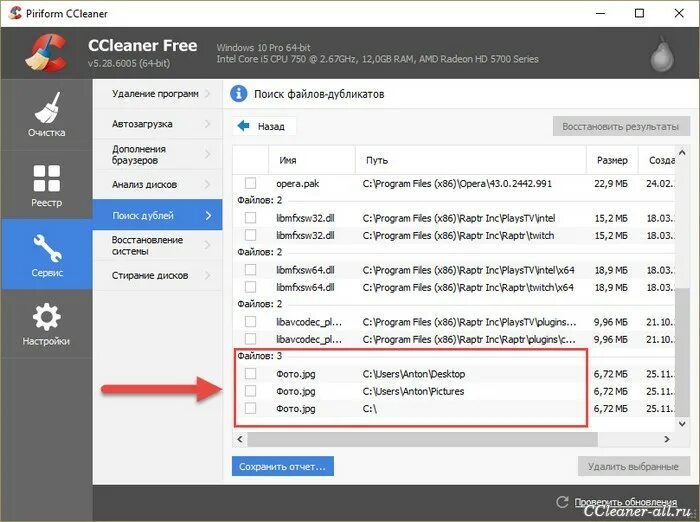Open Анализ дисков menu entry
Image resolution: width=700 pixels, height=522 pixels.
point(158,184)
